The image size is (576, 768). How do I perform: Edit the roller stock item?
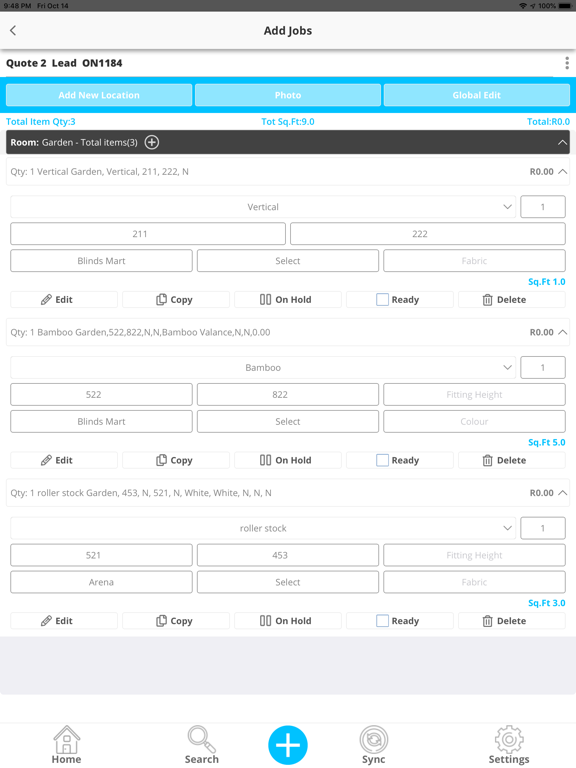[x=64, y=621]
